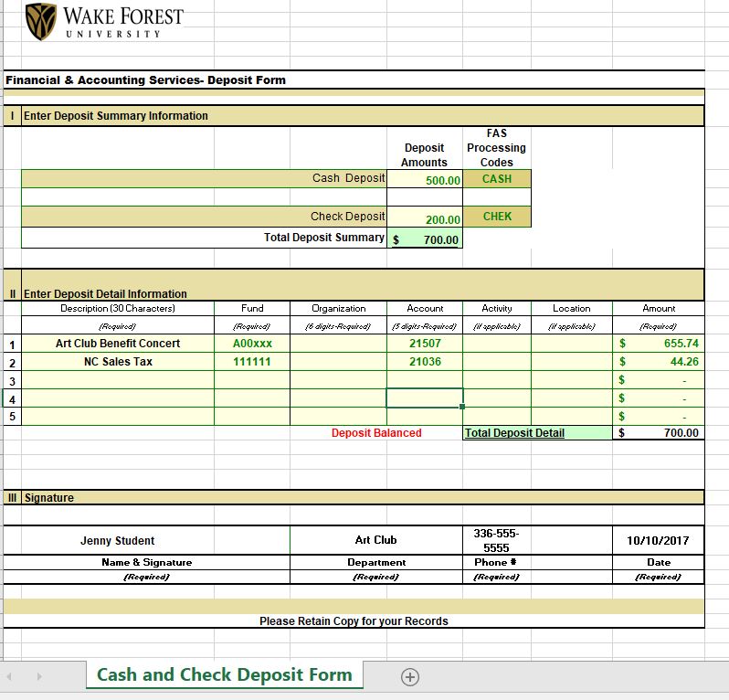The width and height of the screenshot is (729, 700).
Task: Click Please Retain Copy for your Records
Action: (354, 620)
